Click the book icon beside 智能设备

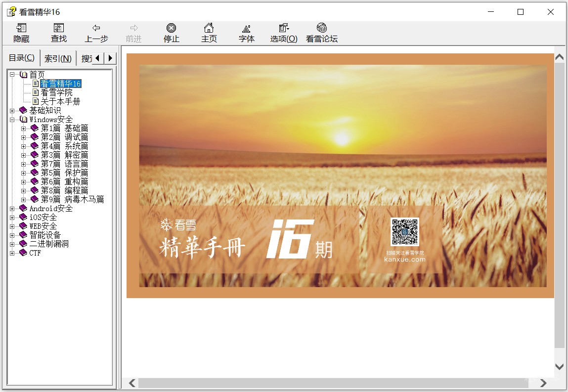[24, 235]
